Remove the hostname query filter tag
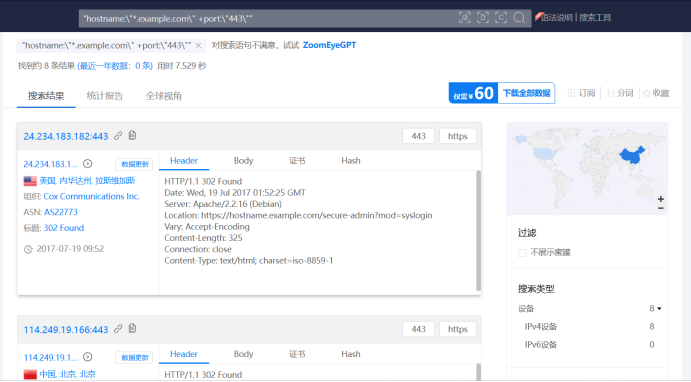This screenshot has width=691, height=382. [x=198, y=45]
